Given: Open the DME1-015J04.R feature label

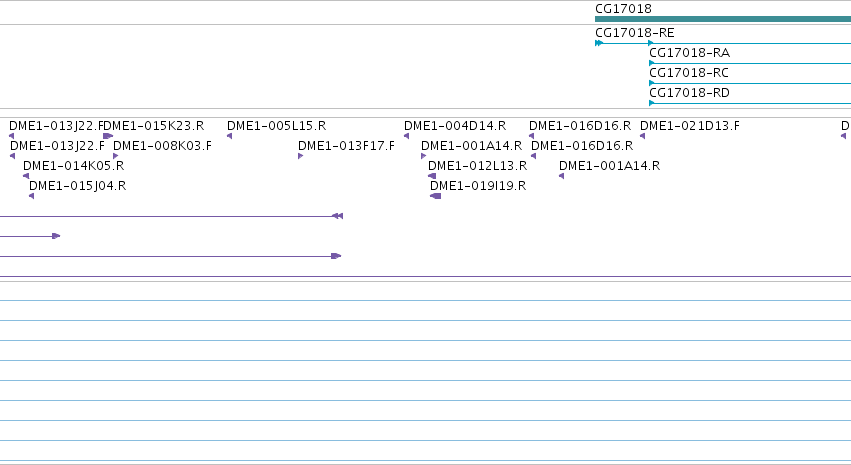Looking at the screenshot, I should 78,186.
